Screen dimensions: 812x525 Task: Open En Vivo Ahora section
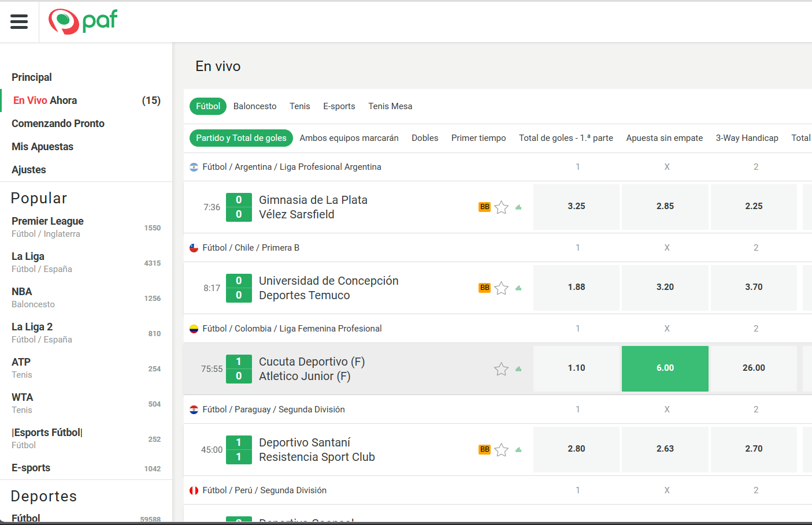(x=86, y=100)
